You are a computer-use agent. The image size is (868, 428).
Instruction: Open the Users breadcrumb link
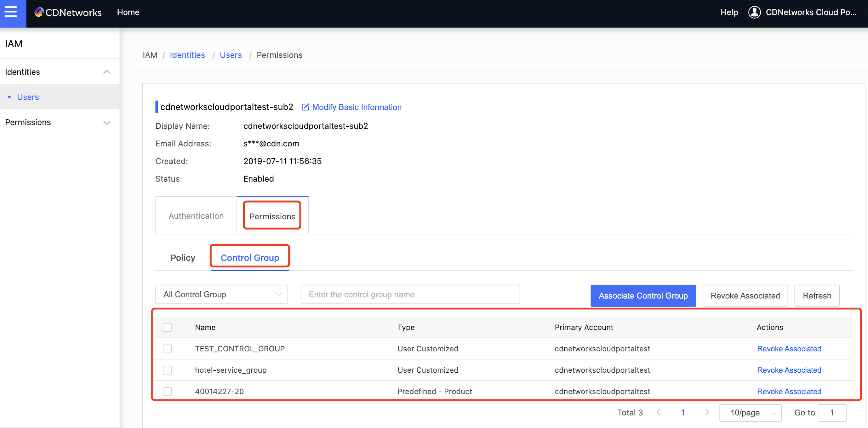coord(231,55)
